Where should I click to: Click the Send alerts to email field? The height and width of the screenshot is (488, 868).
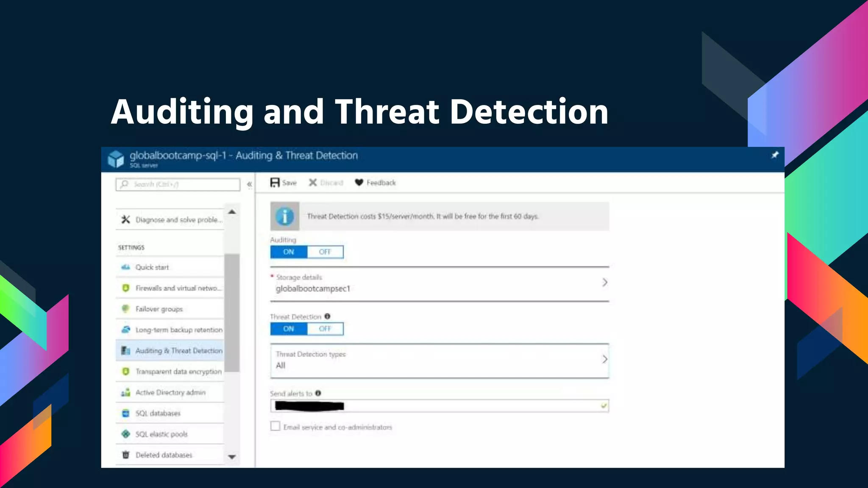coord(440,406)
